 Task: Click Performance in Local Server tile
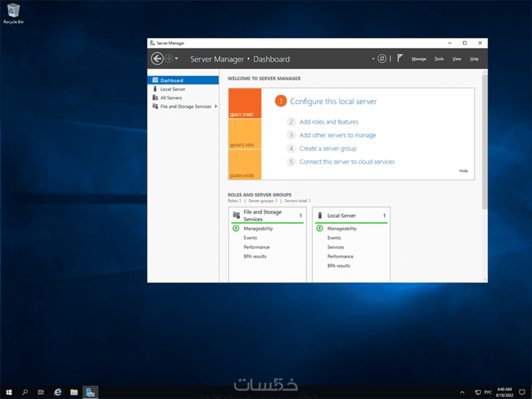(340, 257)
